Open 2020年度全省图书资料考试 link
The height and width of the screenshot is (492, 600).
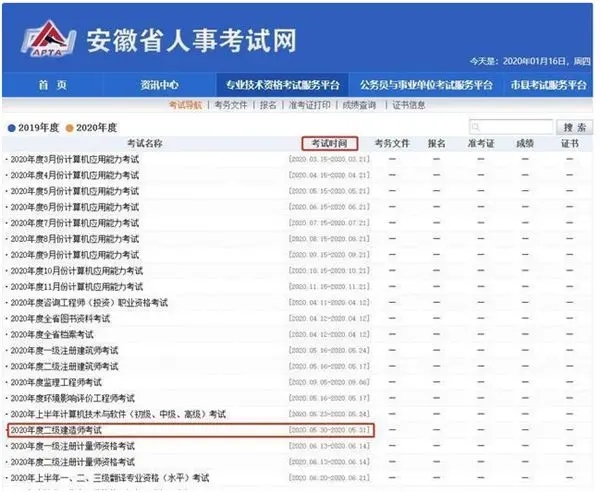[x=60, y=319]
